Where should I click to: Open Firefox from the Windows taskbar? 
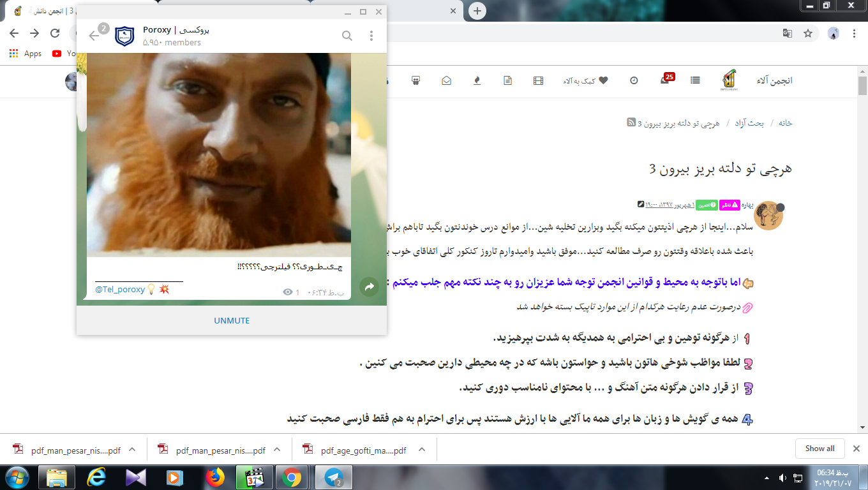point(216,478)
